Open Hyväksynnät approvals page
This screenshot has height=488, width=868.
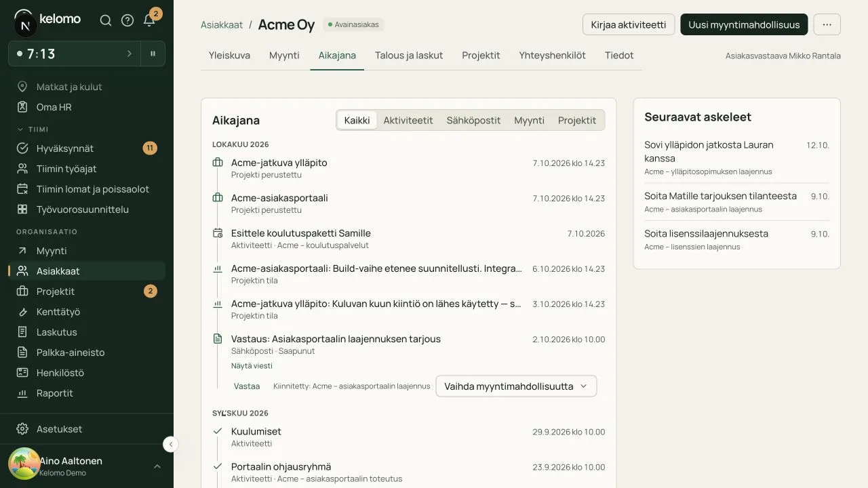coord(87,148)
